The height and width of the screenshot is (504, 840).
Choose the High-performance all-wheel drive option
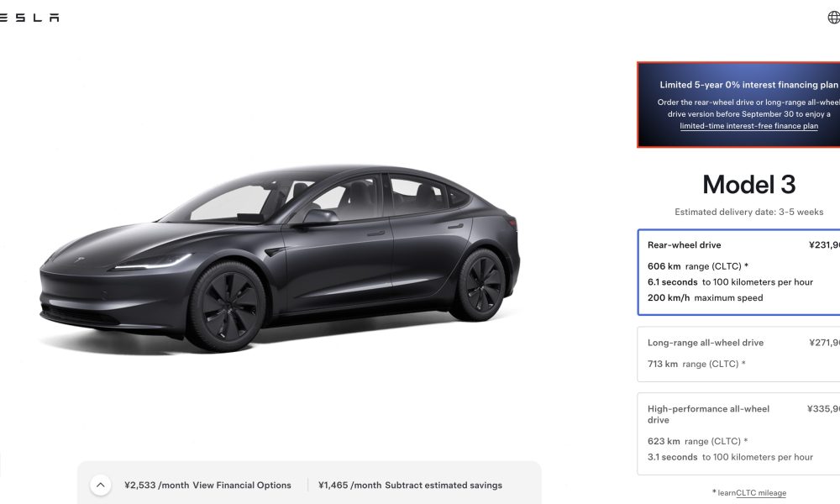click(738, 433)
